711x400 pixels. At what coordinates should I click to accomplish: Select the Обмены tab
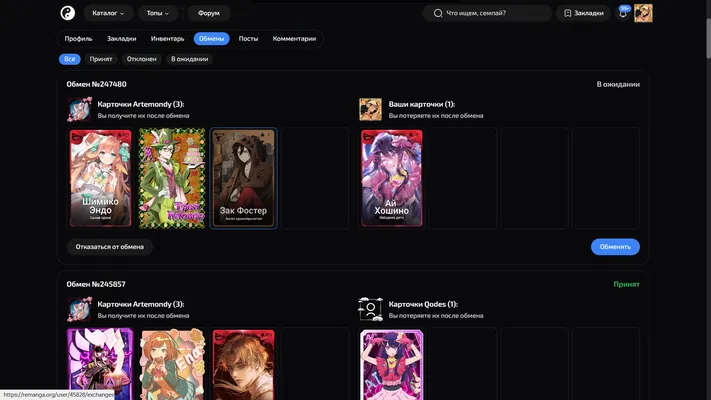(x=211, y=39)
